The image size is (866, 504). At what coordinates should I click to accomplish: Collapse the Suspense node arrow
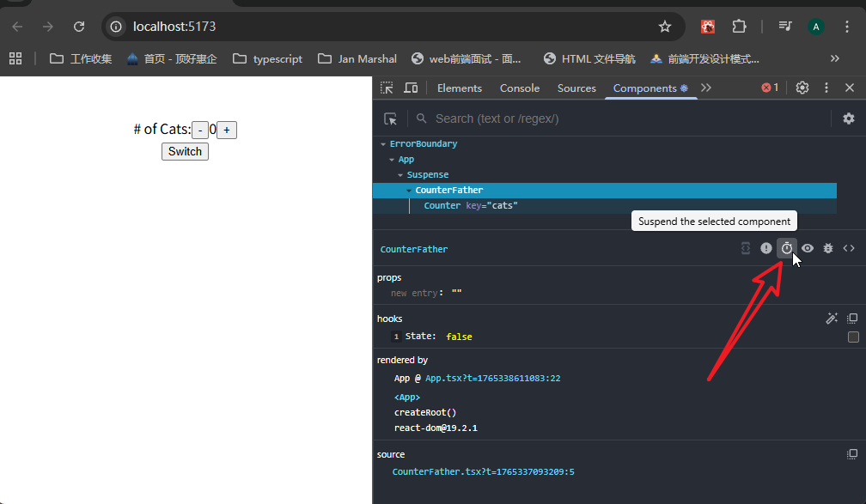[x=400, y=175]
